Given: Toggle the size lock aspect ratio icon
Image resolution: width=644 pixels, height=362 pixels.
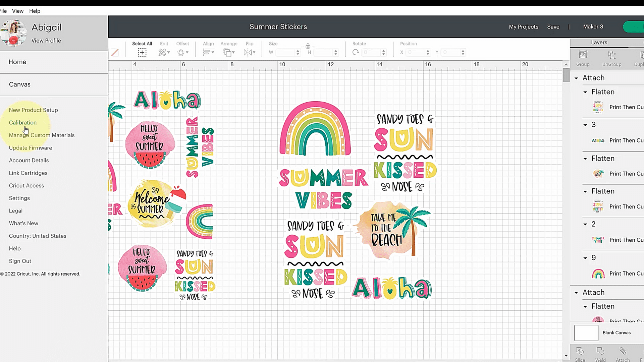Looking at the screenshot, I should click(308, 46).
